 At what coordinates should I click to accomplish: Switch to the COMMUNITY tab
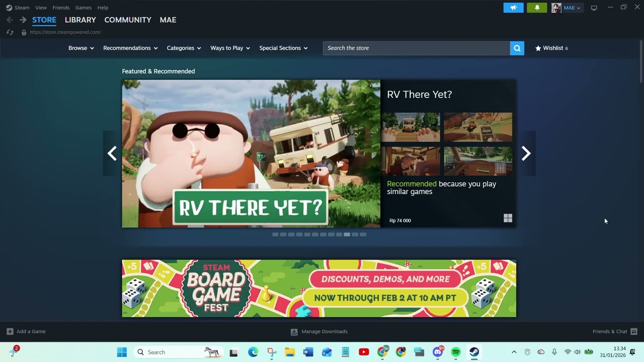tap(128, 20)
